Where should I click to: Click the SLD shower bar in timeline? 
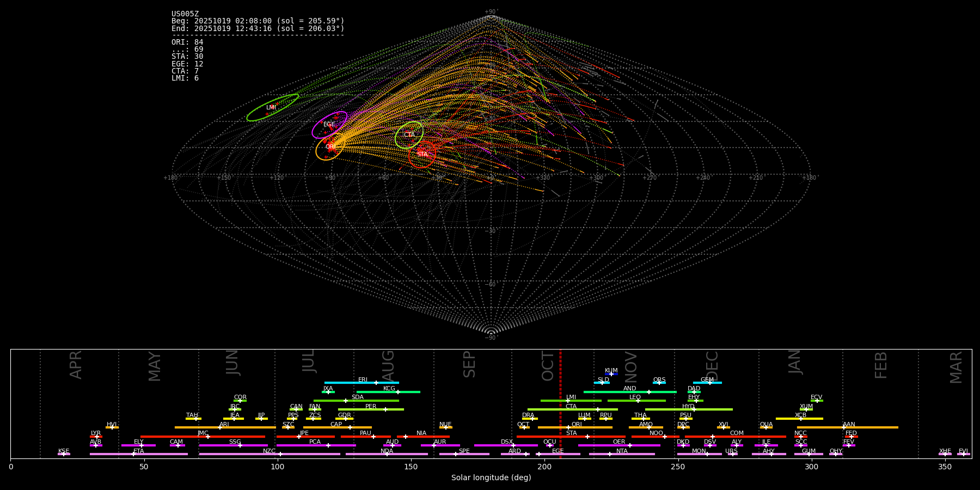pos(602,383)
